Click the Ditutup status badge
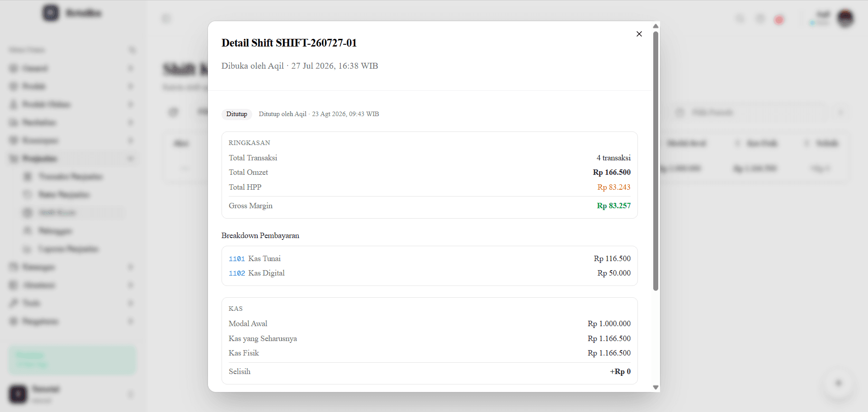This screenshot has height=412, width=868. click(236, 114)
